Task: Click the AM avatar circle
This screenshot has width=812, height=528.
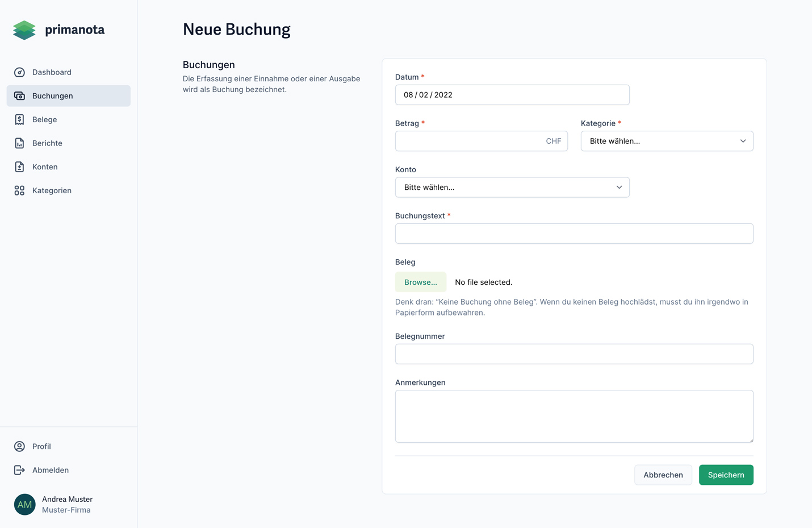Action: pyautogui.click(x=24, y=504)
